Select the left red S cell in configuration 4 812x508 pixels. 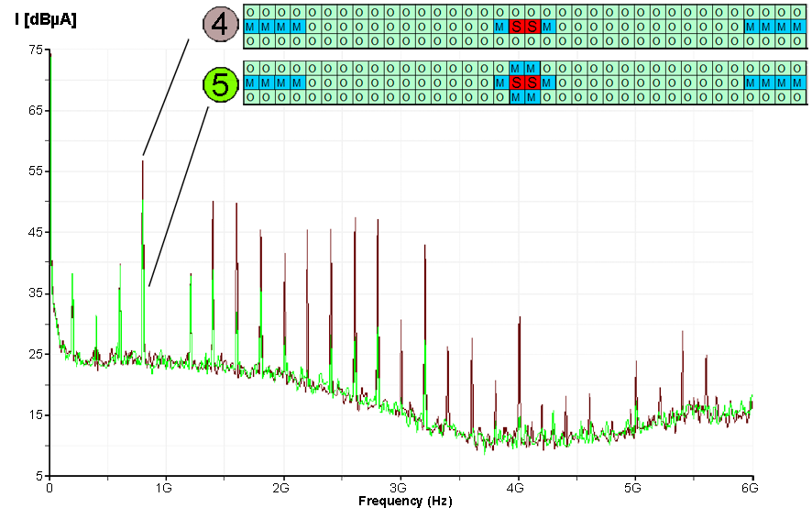(516, 27)
